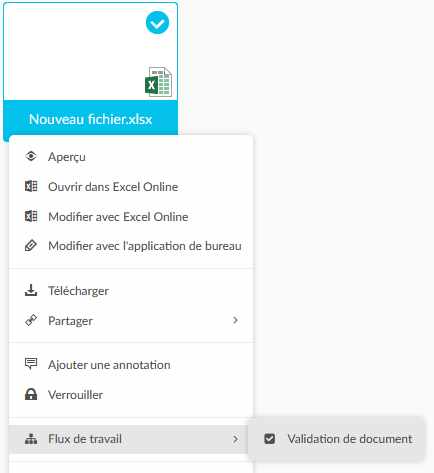Click the Excel file type icon on the file card

pyautogui.click(x=158, y=82)
